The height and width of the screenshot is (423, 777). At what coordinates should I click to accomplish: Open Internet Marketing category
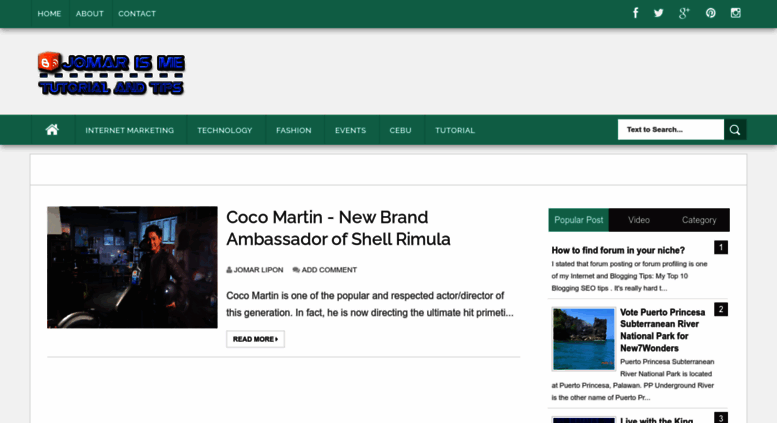click(x=130, y=130)
